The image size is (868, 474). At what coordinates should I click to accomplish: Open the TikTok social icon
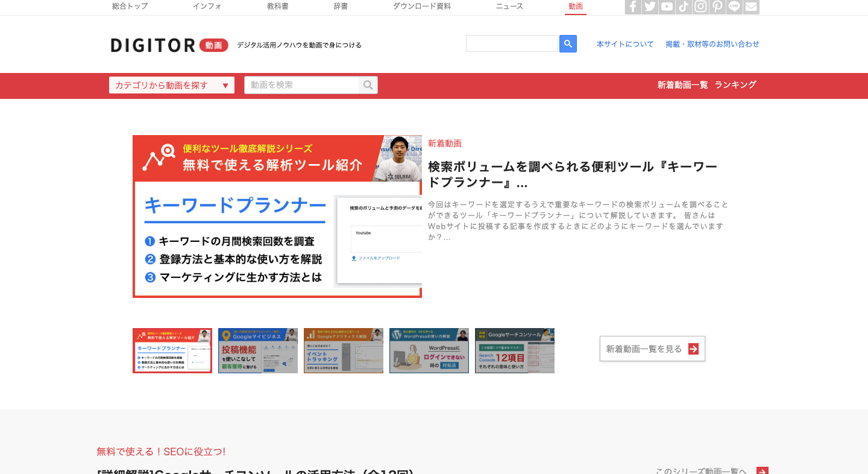coord(684,7)
